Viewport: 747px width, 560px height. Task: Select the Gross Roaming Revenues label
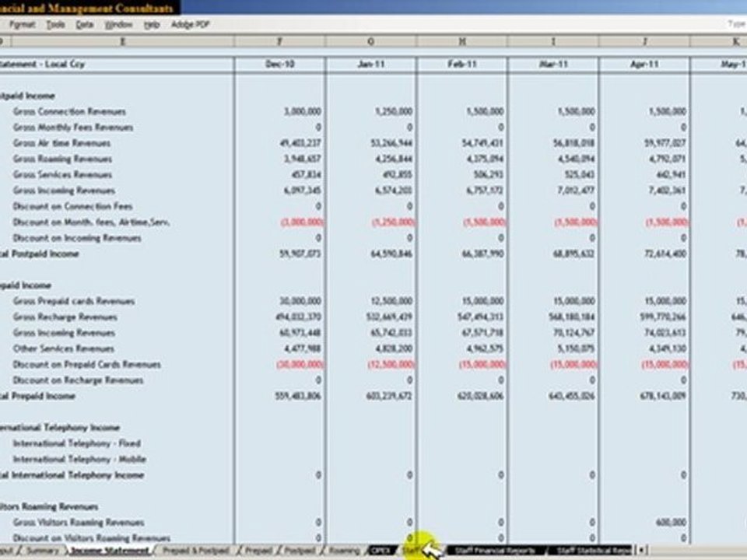[x=62, y=159]
